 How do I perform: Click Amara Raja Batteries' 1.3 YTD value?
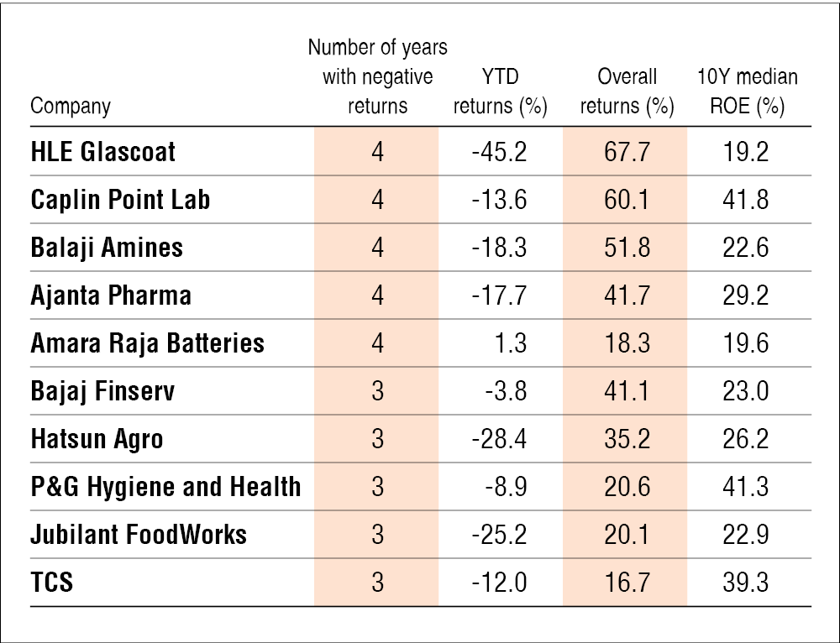pos(517,342)
